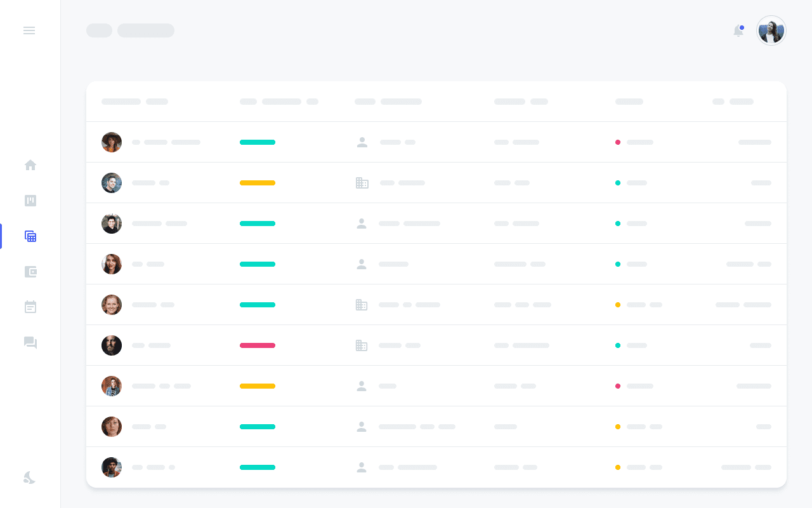Open the profile menu from the avatar

(771, 30)
